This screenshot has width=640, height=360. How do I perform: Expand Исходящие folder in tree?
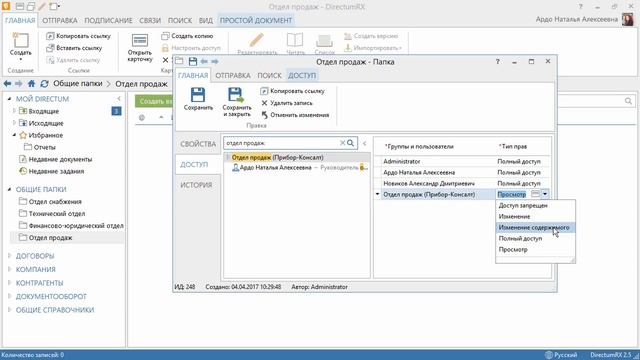point(14,123)
